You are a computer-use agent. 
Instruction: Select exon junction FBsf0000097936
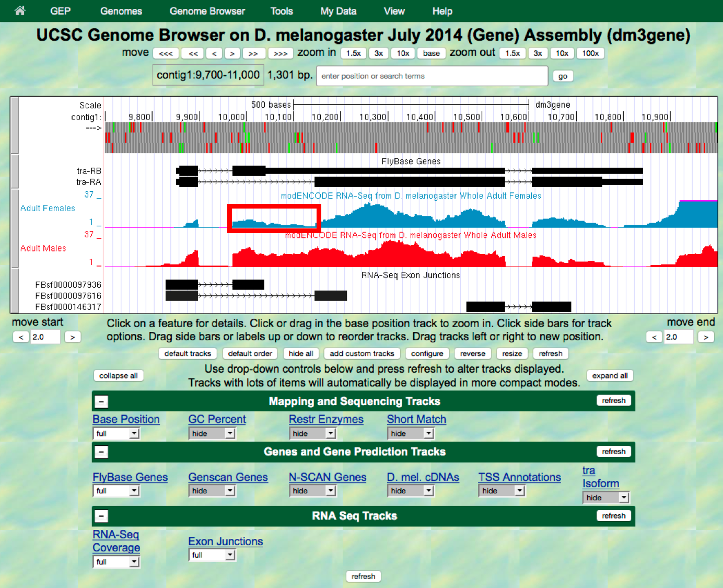coord(68,285)
